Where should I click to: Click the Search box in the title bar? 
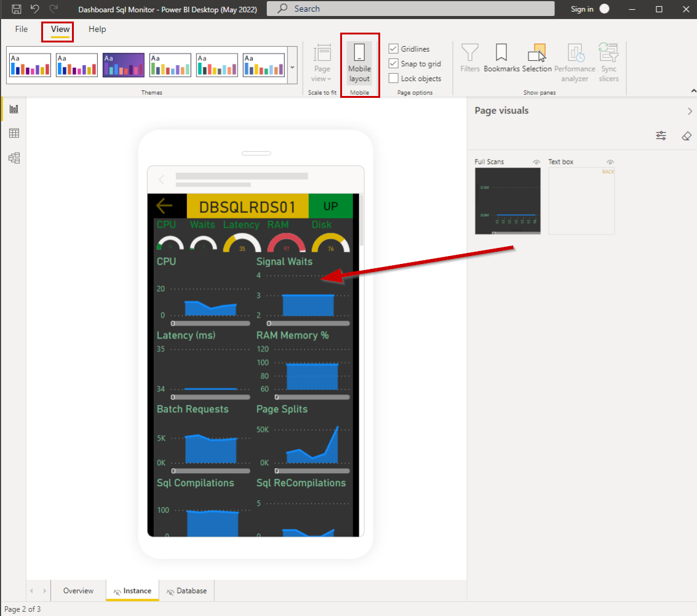tap(410, 9)
